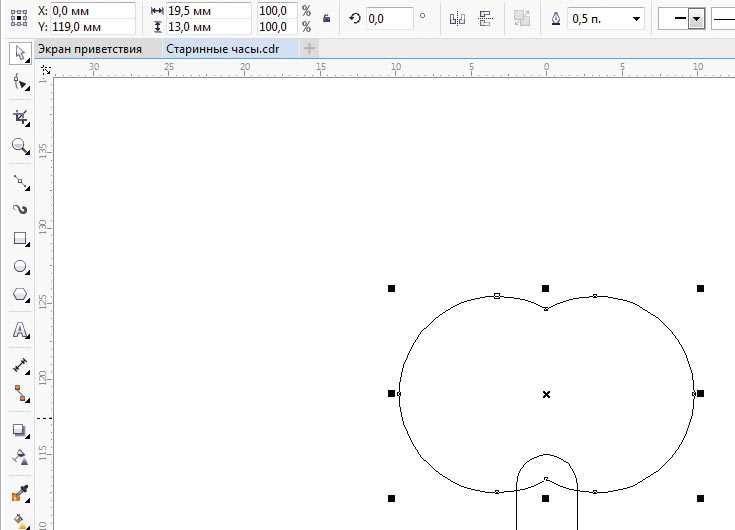Screen dimensions: 735x530
Task: Switch to the Старинные часы.cdr tab
Action: [x=222, y=49]
